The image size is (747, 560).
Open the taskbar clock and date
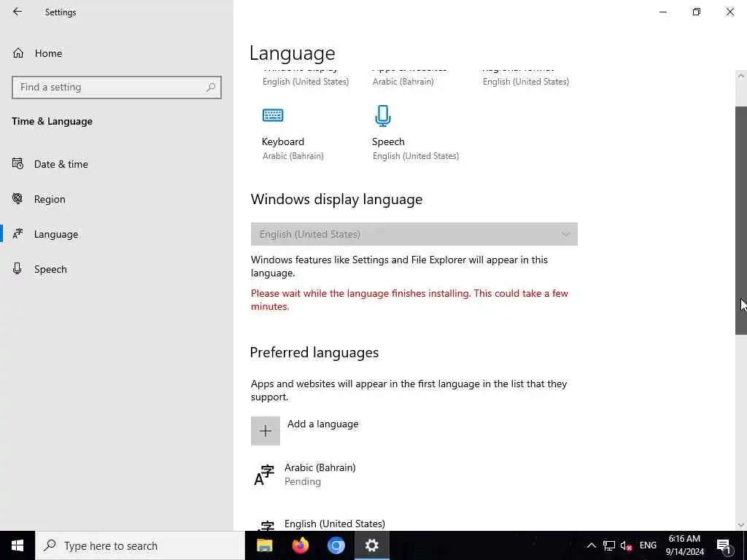pyautogui.click(x=684, y=545)
